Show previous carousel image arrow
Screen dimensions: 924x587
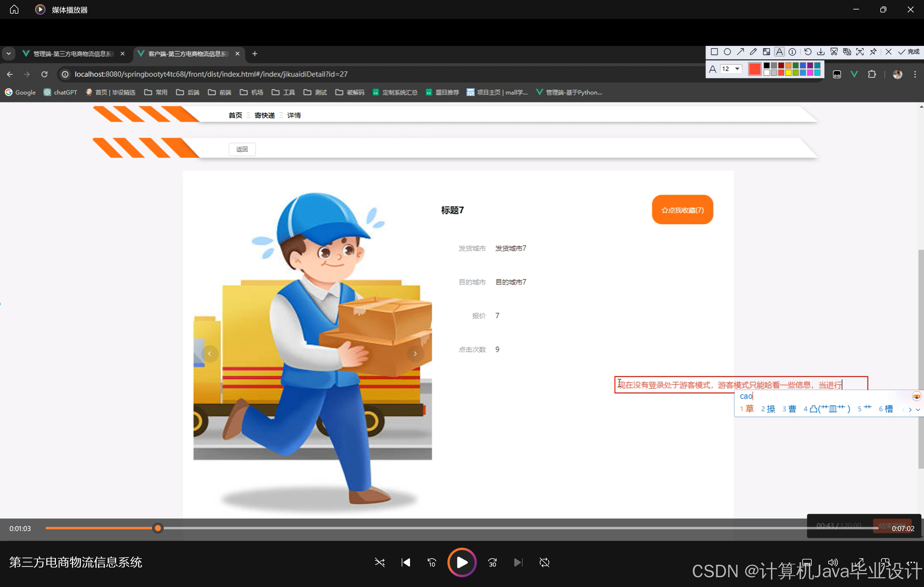point(209,353)
